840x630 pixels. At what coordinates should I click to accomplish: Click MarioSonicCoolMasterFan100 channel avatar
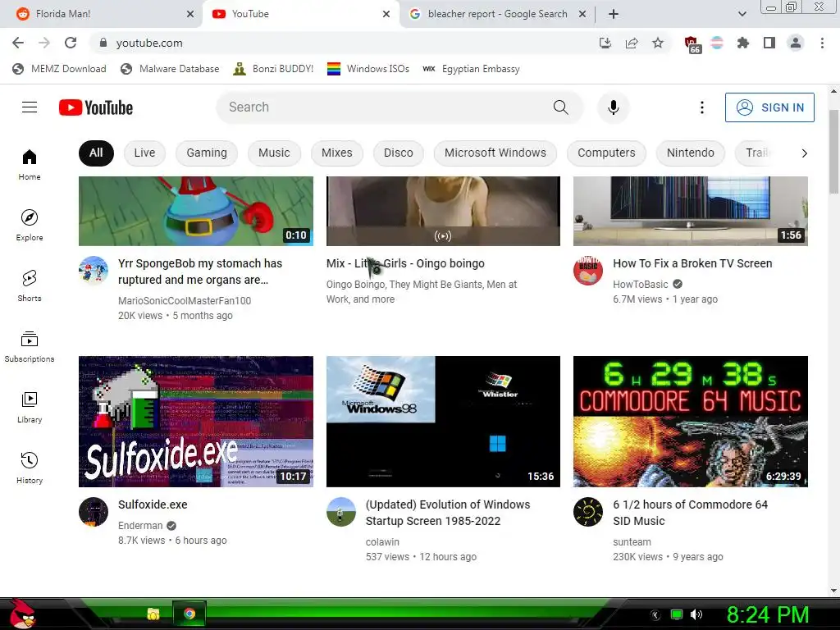94,270
